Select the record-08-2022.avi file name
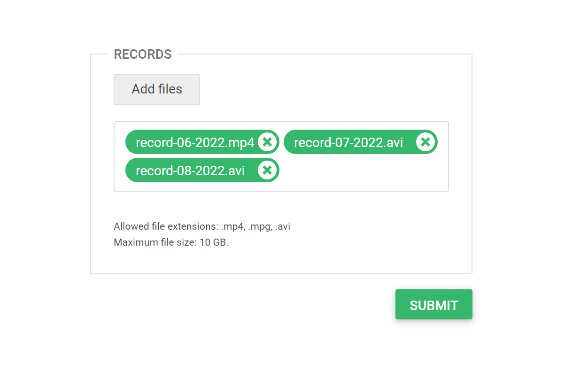 coord(190,170)
